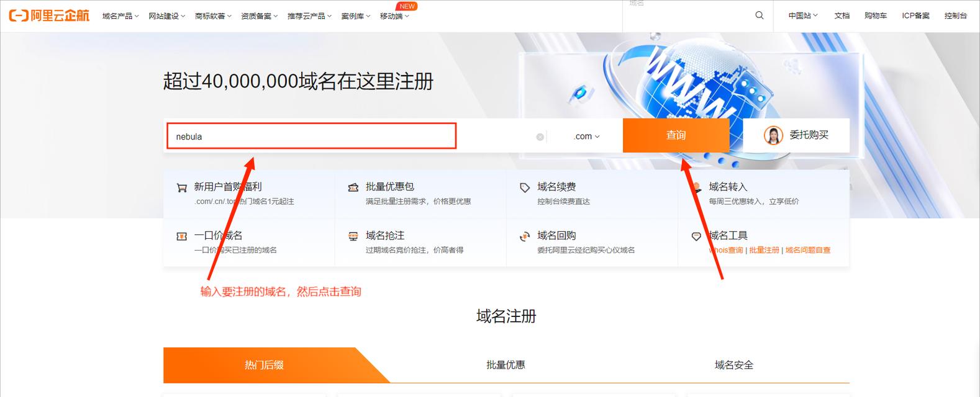Screen dimensions: 980x397
Task: Open the 域名续费 link
Action: (556, 187)
